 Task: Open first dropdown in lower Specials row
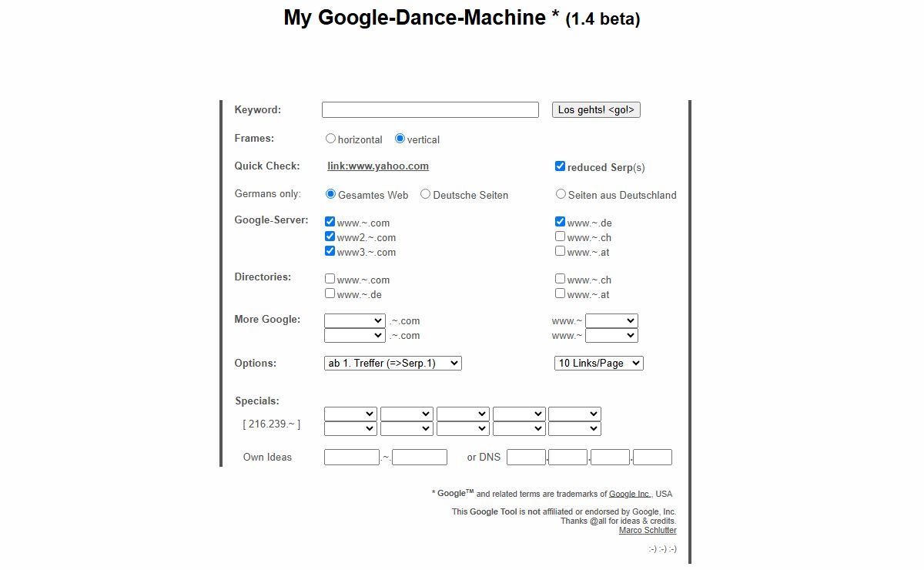pyautogui.click(x=350, y=428)
